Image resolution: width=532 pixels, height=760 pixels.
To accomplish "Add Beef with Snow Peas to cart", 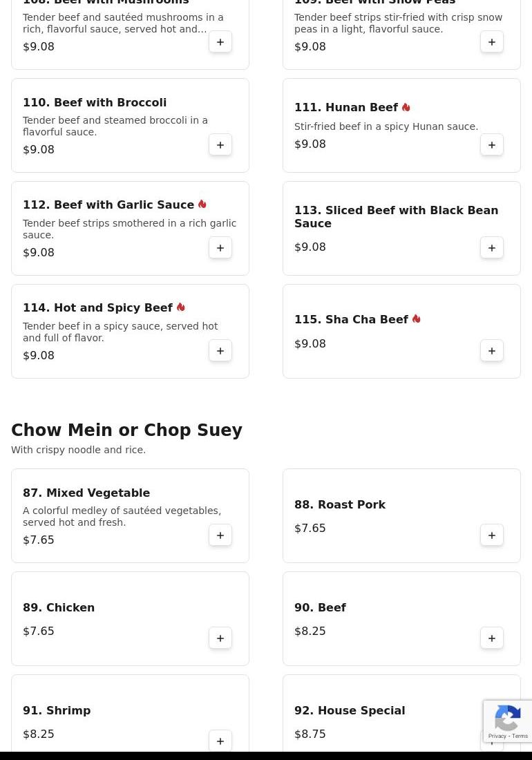I will (x=492, y=41).
